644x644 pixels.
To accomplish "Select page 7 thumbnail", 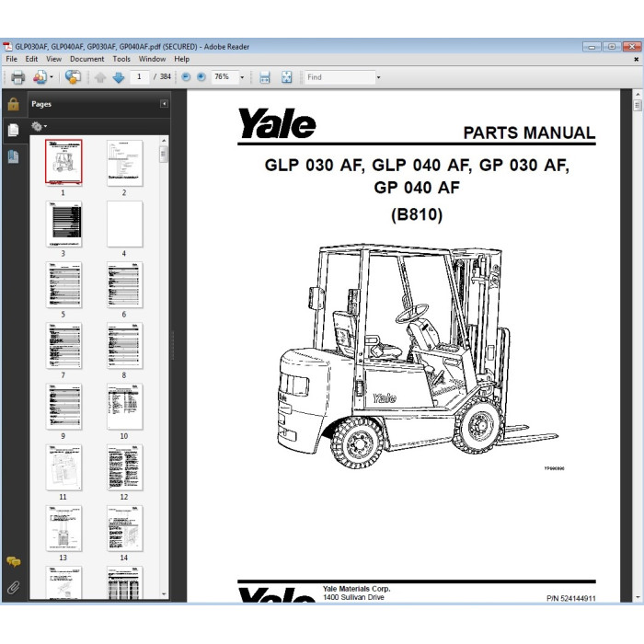I will (63, 345).
